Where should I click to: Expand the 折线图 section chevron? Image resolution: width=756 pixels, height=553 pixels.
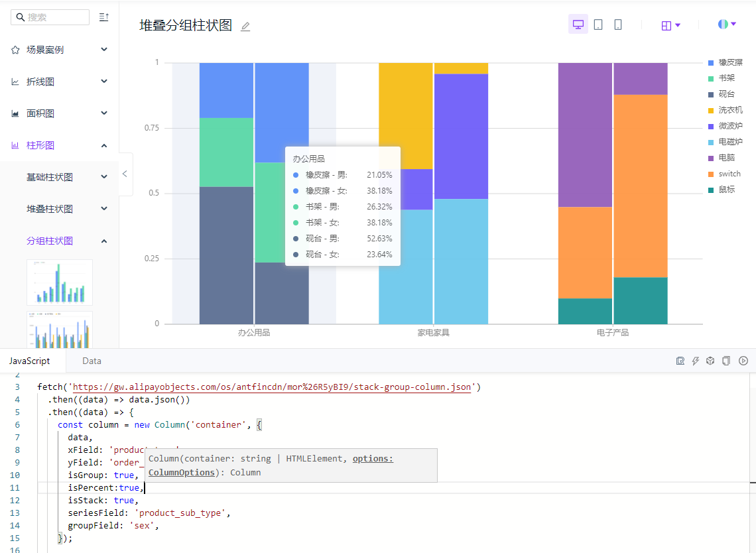(103, 81)
